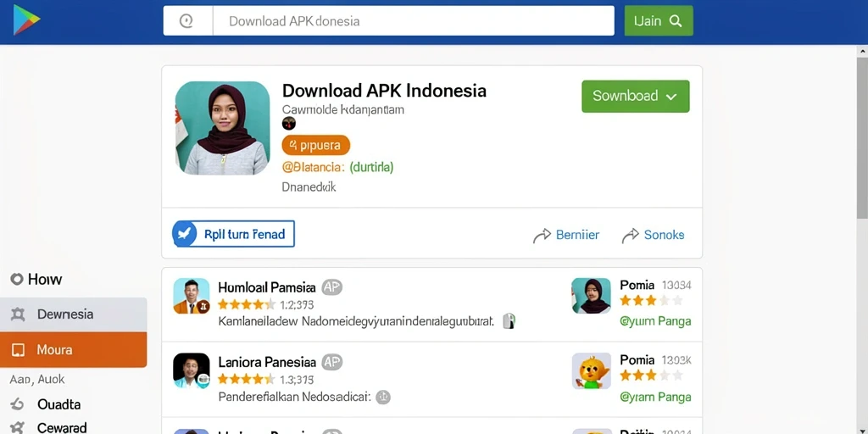Image resolution: width=868 pixels, height=434 pixels.
Task: Click the Aao, Auok sidebar label
Action: click(x=37, y=380)
